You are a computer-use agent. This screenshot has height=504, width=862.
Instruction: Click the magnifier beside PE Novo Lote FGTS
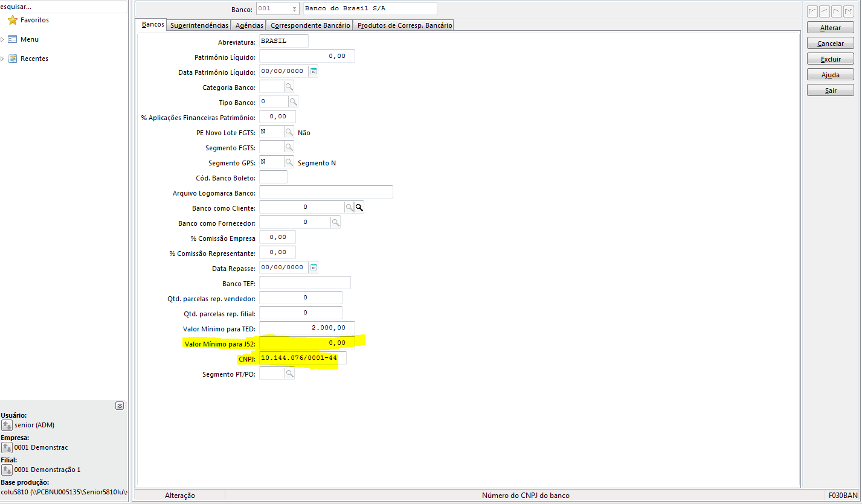click(x=289, y=132)
